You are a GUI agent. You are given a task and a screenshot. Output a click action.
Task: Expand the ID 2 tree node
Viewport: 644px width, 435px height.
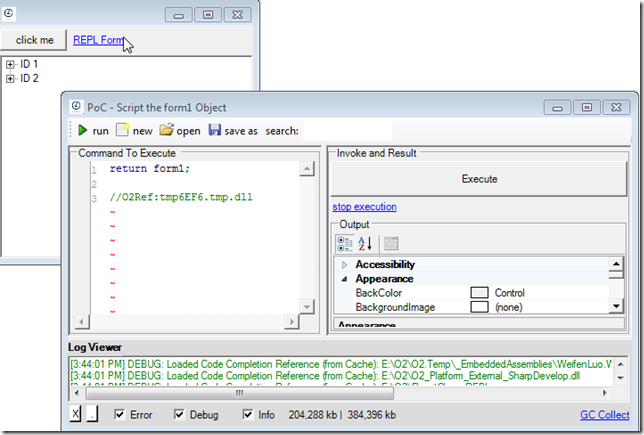[x=10, y=78]
